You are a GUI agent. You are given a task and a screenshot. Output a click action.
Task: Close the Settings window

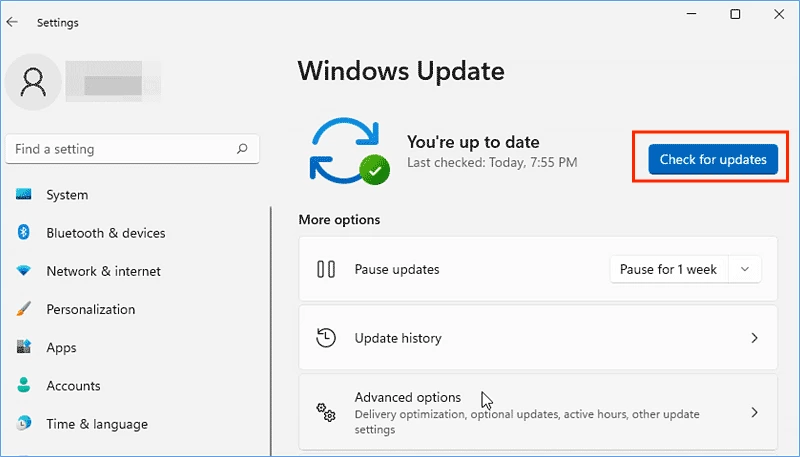click(x=779, y=14)
